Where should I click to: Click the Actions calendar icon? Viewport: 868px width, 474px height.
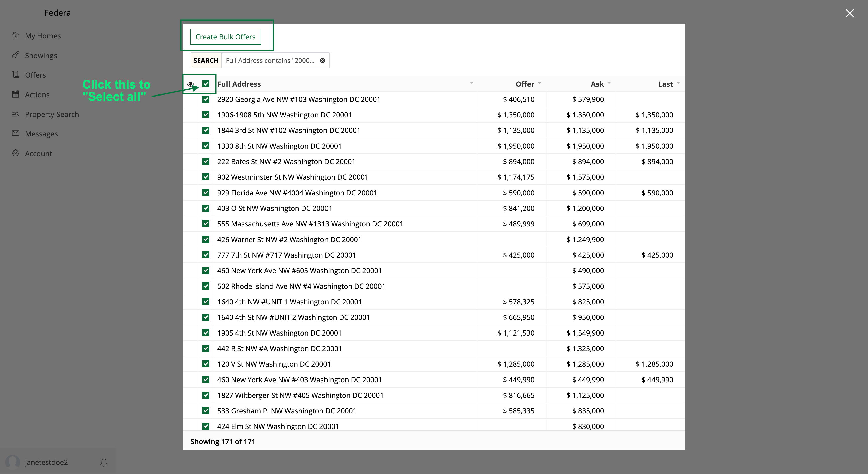pos(16,94)
